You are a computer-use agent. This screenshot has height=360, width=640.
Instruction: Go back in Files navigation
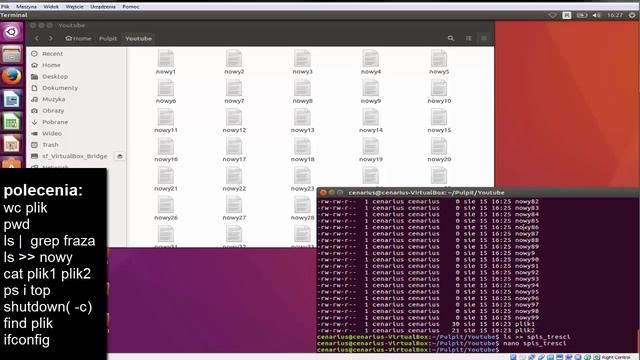point(37,38)
